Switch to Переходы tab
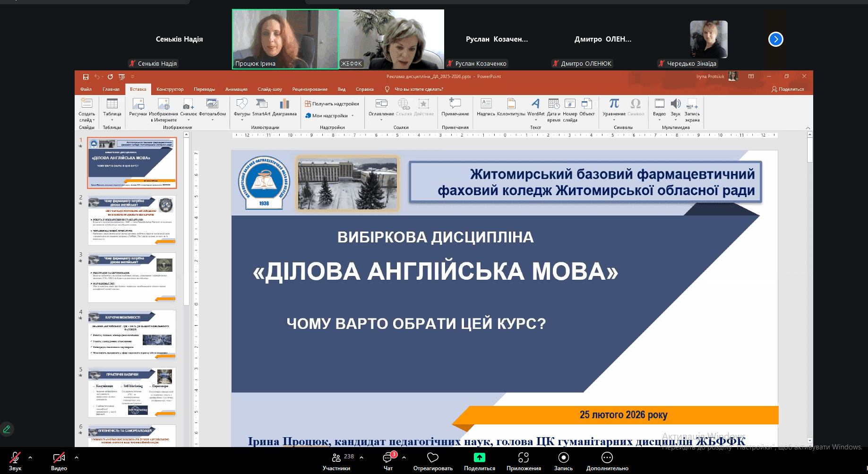The width and height of the screenshot is (868, 474). (x=204, y=89)
